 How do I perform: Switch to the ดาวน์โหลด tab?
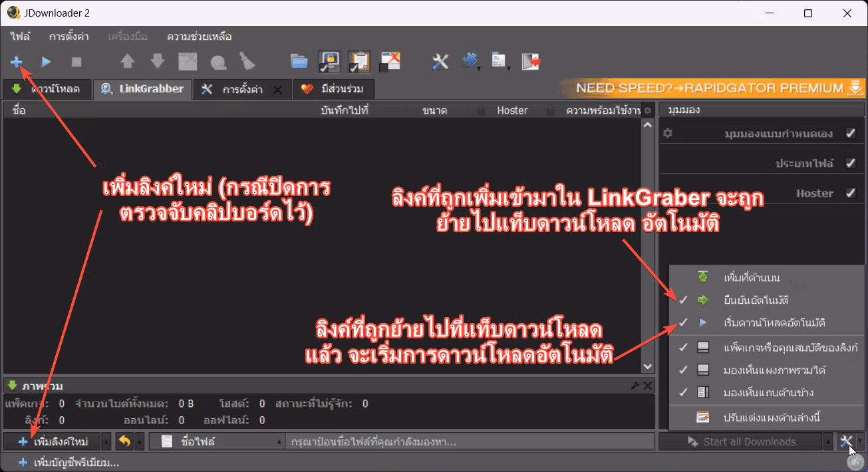47,89
